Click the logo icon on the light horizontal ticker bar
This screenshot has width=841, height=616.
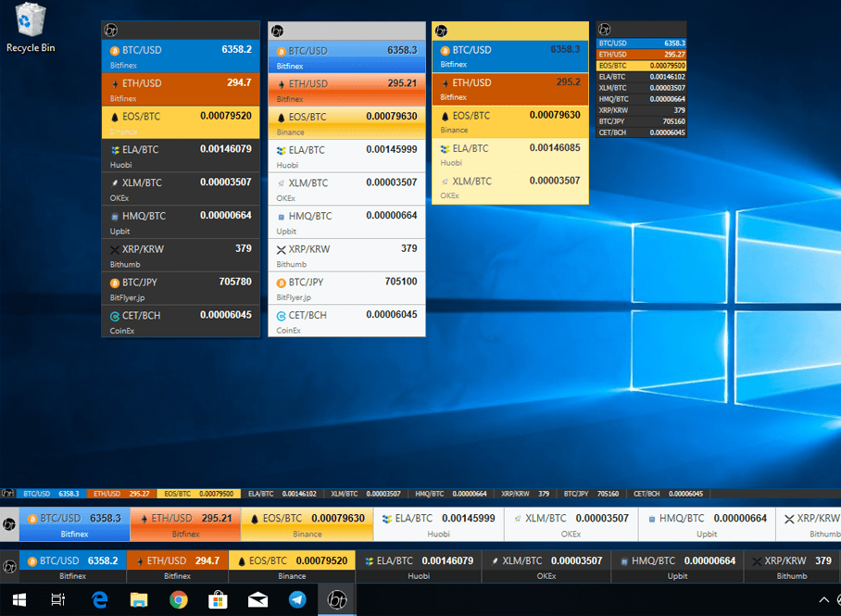pyautogui.click(x=8, y=524)
